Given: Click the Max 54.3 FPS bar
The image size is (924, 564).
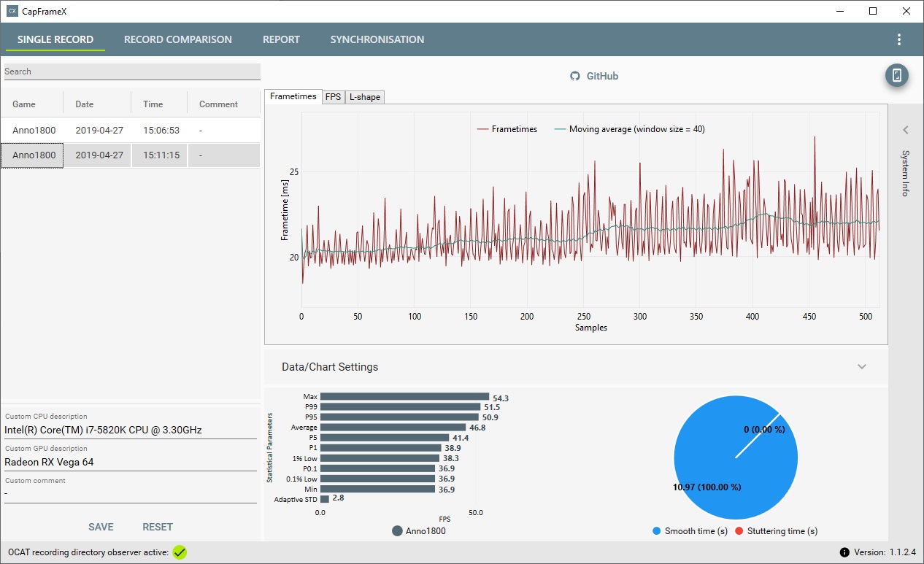Looking at the screenshot, I should [x=404, y=397].
